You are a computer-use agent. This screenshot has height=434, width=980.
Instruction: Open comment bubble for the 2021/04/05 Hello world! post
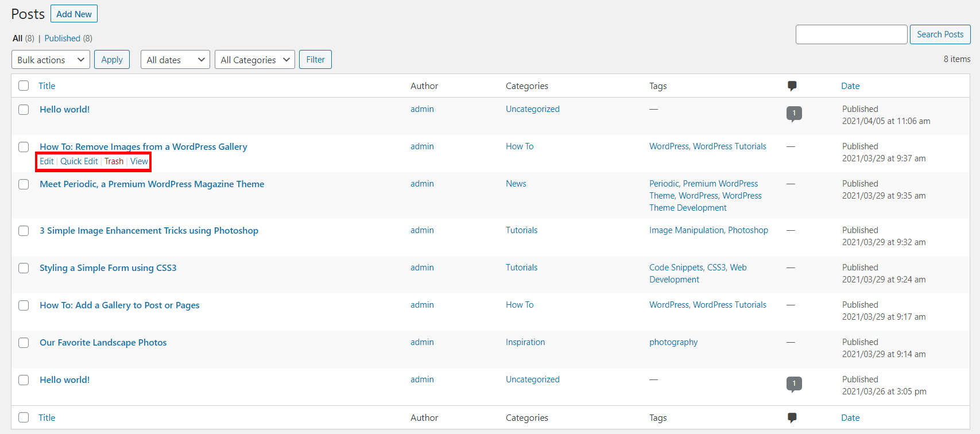(x=794, y=113)
